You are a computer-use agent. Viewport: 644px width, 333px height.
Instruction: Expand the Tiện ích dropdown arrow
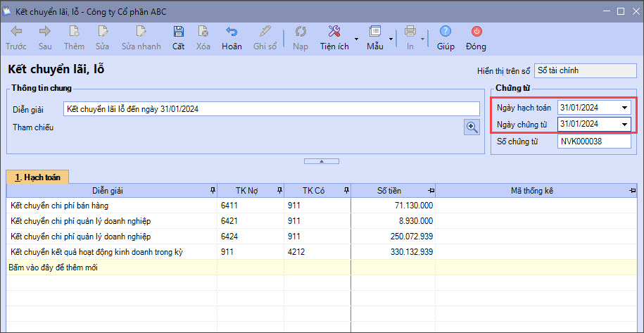356,38
